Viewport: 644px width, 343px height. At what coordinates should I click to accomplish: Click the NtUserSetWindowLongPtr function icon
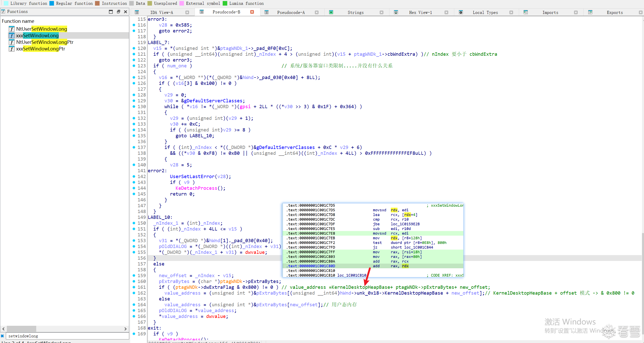pos(12,42)
